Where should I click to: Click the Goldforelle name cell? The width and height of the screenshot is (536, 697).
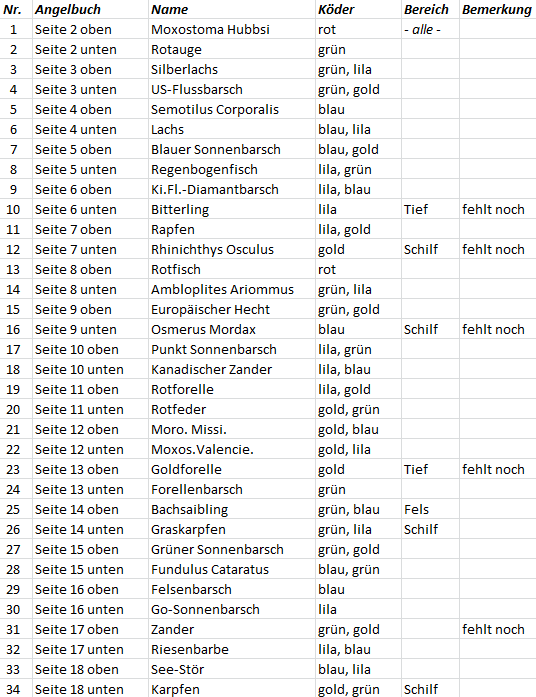(232, 469)
